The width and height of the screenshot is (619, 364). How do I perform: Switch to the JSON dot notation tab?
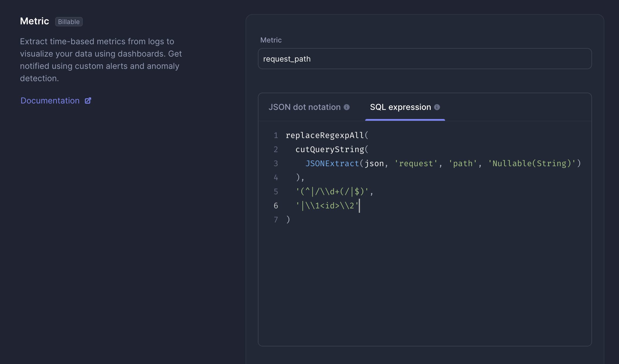305,107
